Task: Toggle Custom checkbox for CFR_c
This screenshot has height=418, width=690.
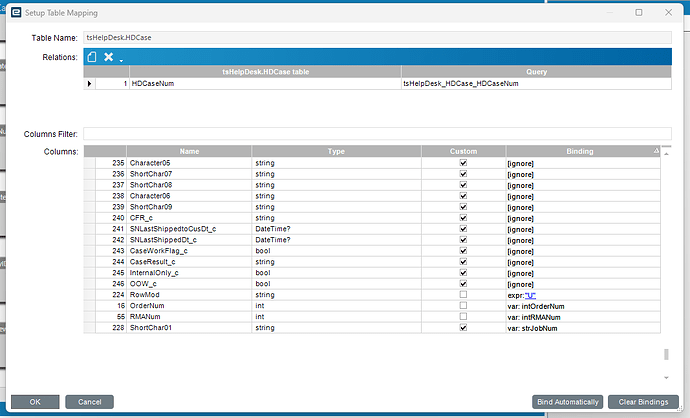Action: 463,218
